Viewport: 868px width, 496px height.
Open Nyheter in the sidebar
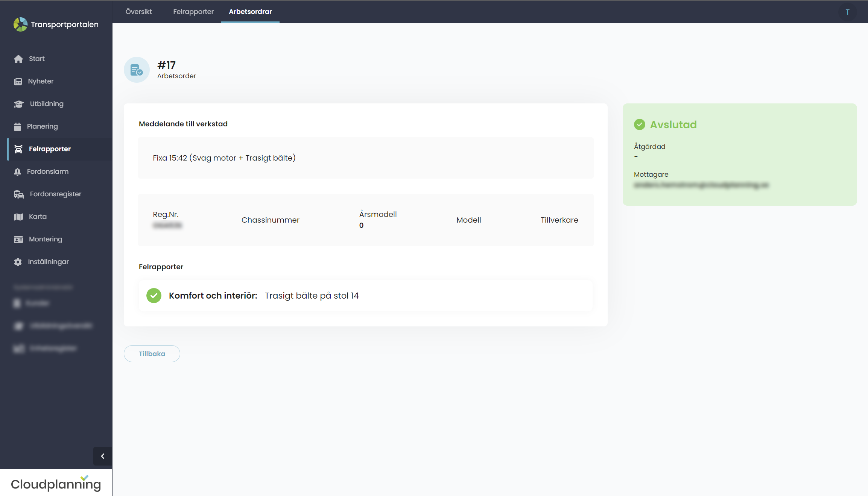point(59,81)
